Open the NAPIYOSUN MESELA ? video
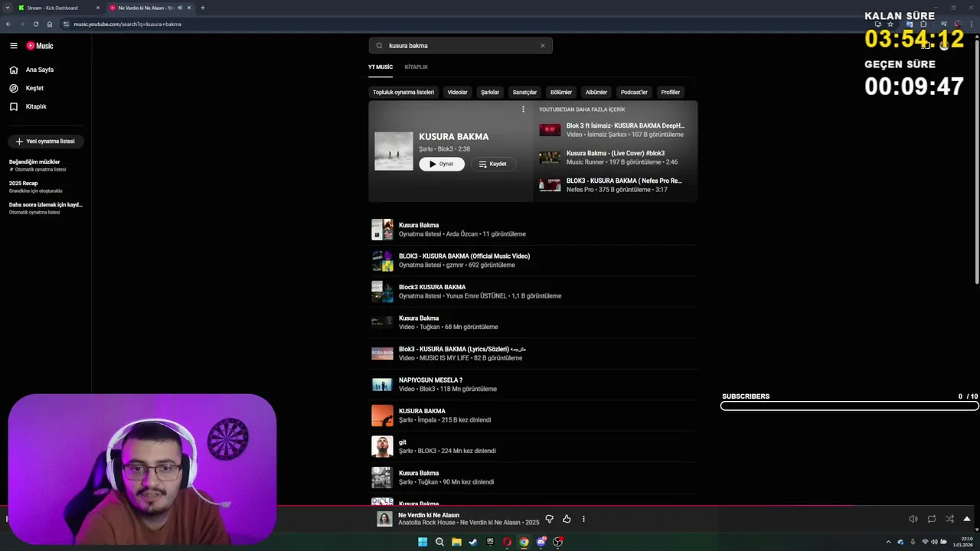980x551 pixels. tap(533, 384)
